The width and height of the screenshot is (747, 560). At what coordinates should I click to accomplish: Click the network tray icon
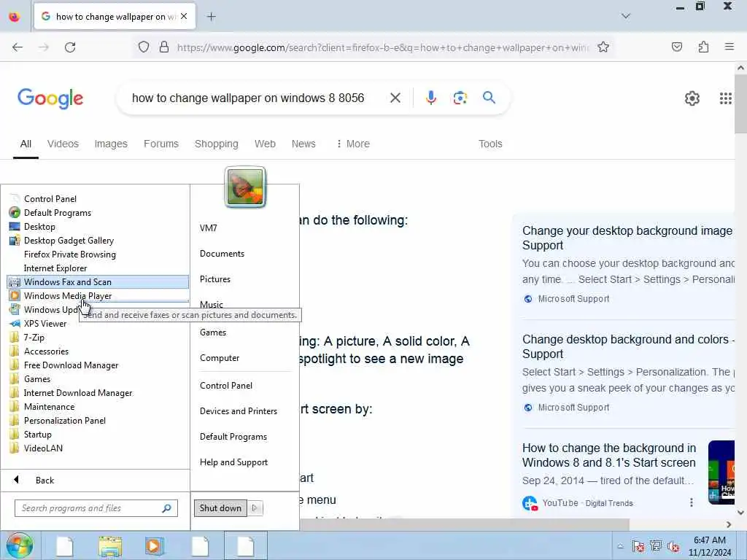656,546
